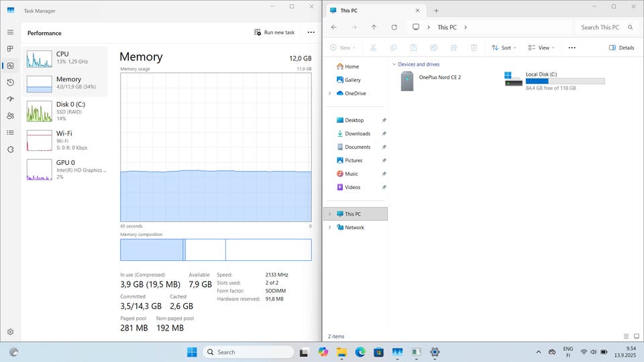
Task: Select GPU 0 in the performance list
Action: [x=66, y=169]
